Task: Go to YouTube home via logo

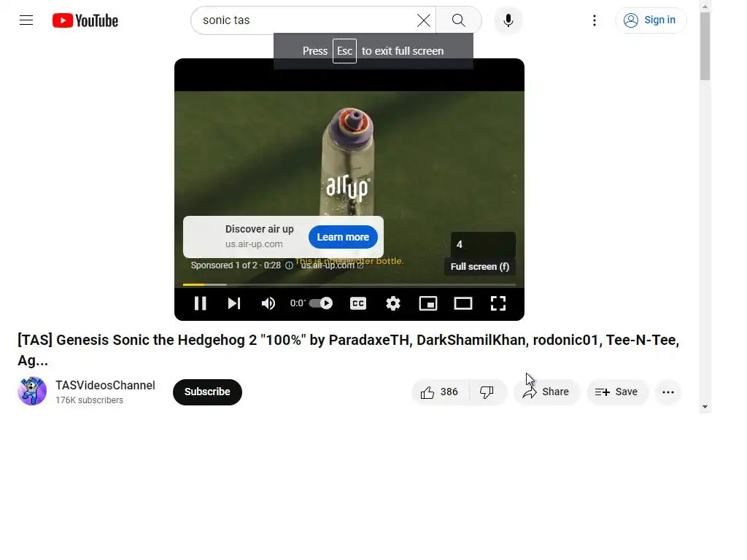Action: click(x=85, y=20)
